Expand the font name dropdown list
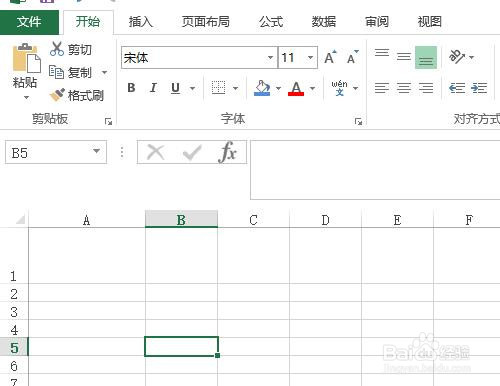 coord(271,58)
